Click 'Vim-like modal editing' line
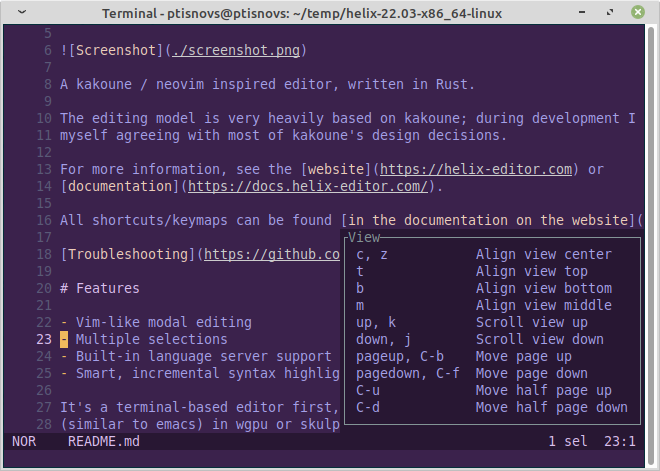Viewport: 660px width, 471px height. [x=156, y=322]
